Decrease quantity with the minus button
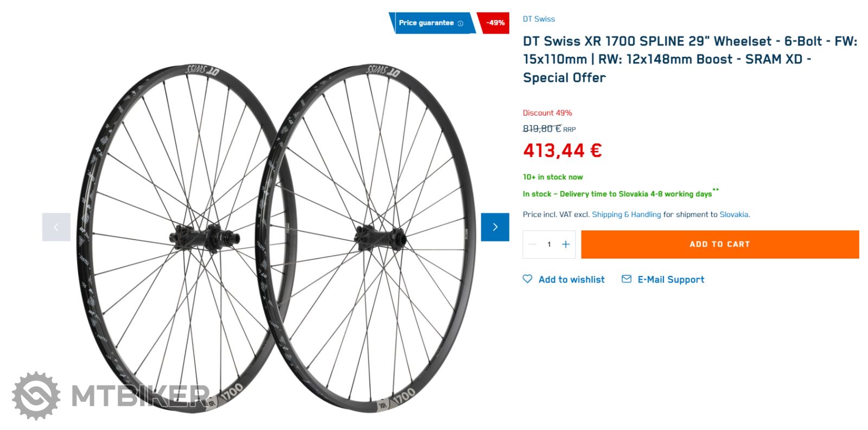 (532, 245)
